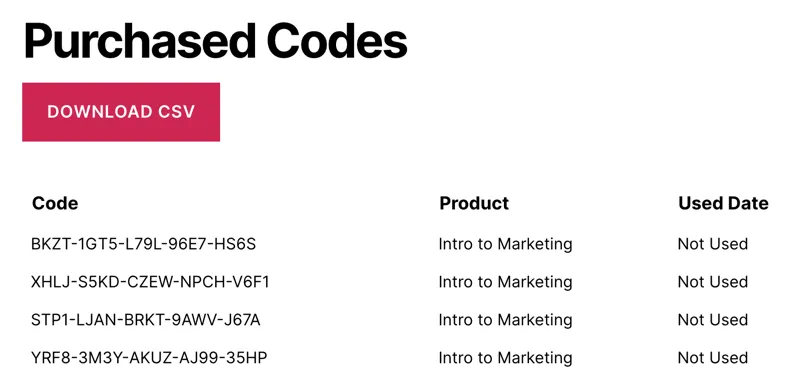This screenshot has height=374, width=796.
Task: Select code YRF8-3M3Y-AKUZ-AJ99-35HP
Action: pyautogui.click(x=149, y=358)
